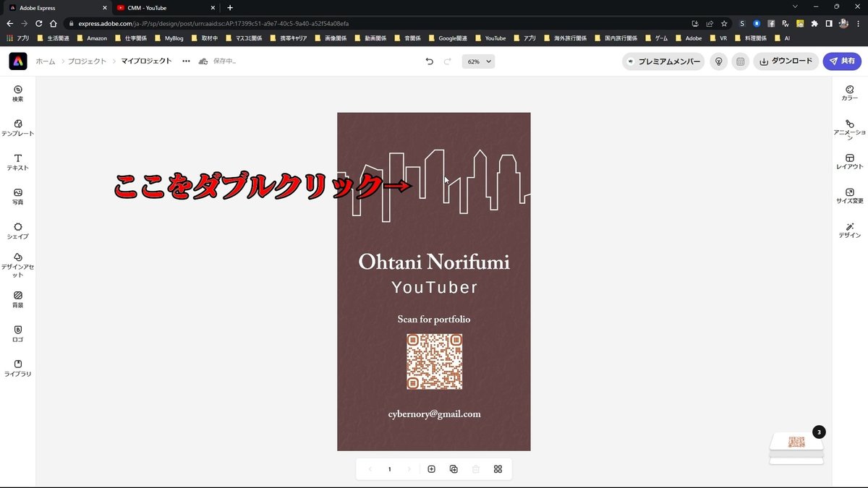Viewport: 868px width, 488px height.
Task: Go to the next page
Action: pyautogui.click(x=409, y=469)
